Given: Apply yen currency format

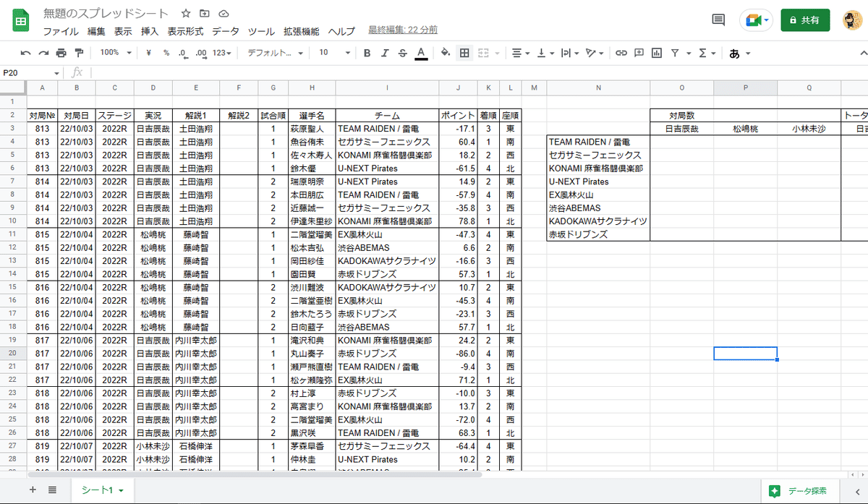Looking at the screenshot, I should [x=148, y=53].
